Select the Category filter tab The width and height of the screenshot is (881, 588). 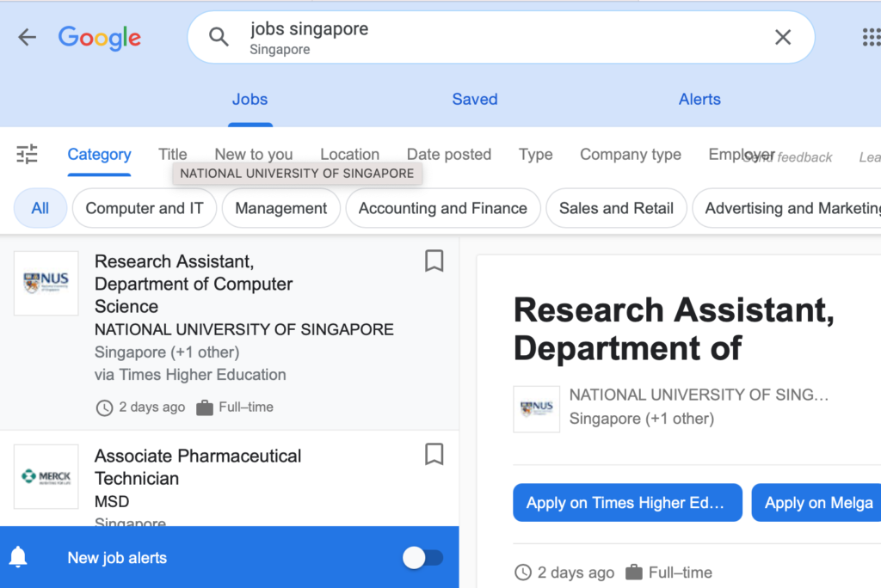pos(100,155)
